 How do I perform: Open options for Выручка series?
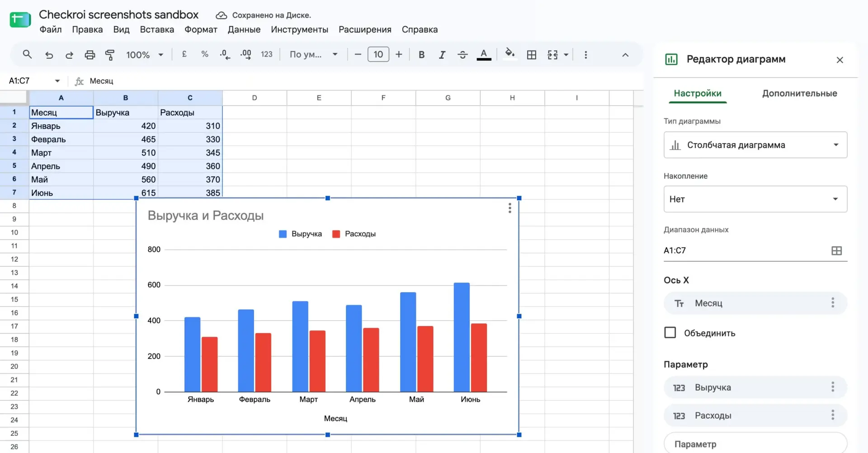tap(832, 387)
